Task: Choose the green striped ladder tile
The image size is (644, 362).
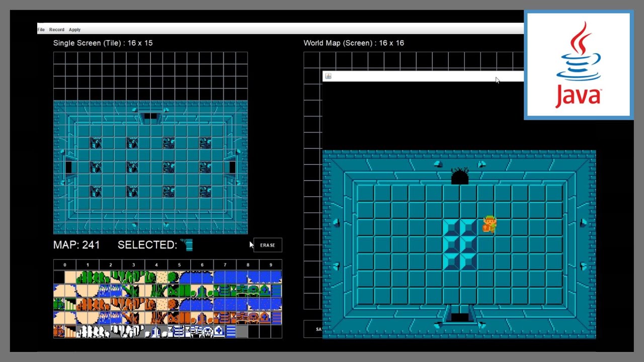Action: (276, 291)
